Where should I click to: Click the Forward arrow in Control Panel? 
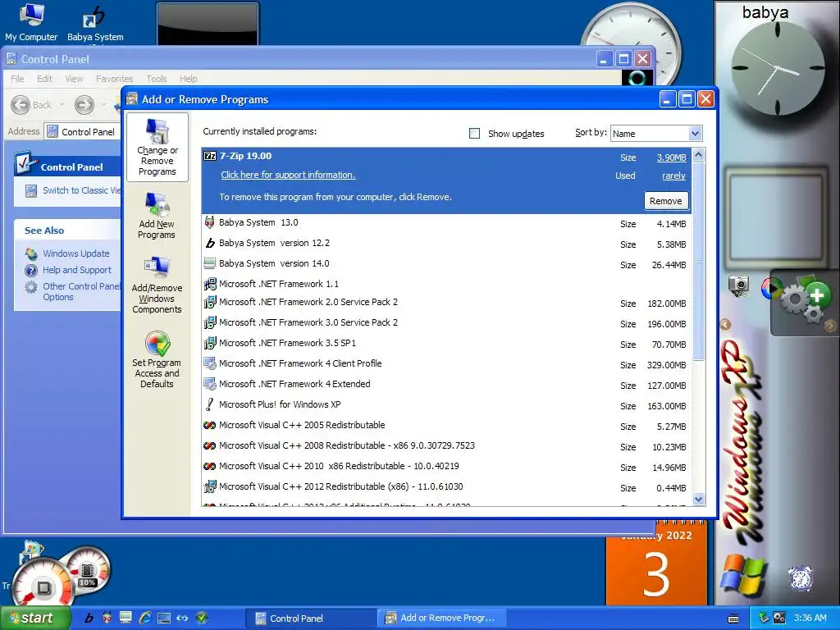tap(84, 105)
